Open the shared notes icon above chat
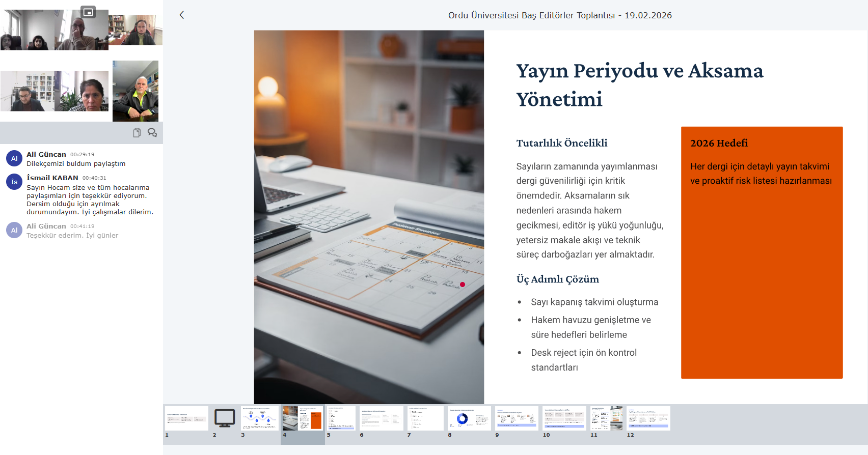Image resolution: width=868 pixels, height=455 pixels. coord(137,133)
